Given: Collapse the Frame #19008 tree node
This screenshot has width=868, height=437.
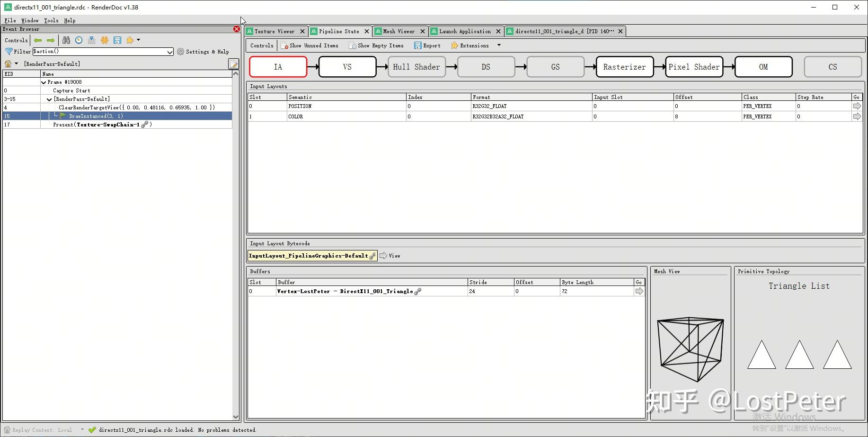Looking at the screenshot, I should pos(44,81).
